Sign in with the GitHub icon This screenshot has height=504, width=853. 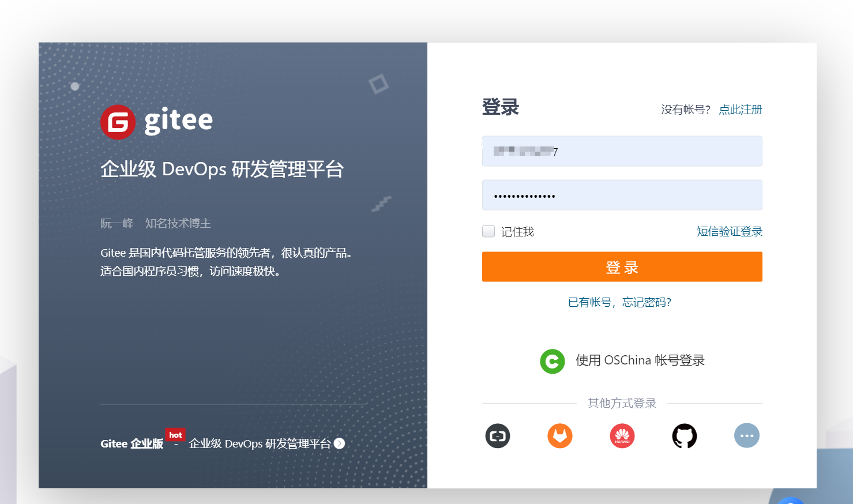685,436
